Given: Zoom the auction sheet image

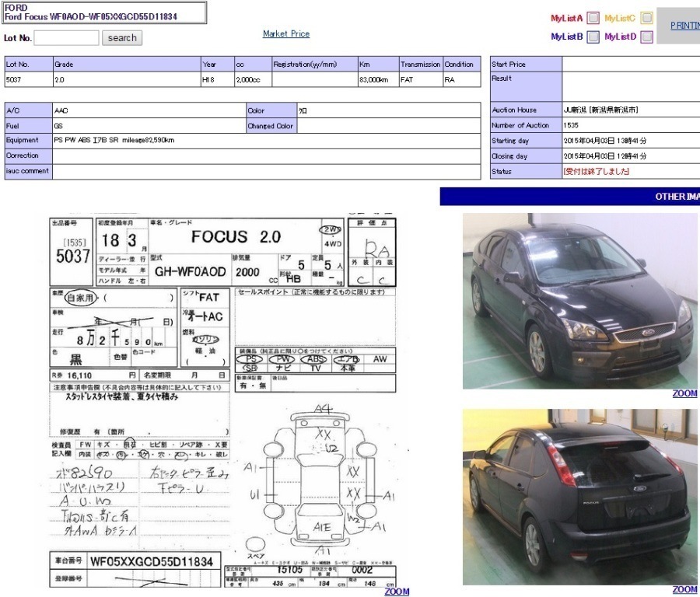Looking at the screenshot, I should pyautogui.click(x=397, y=592).
